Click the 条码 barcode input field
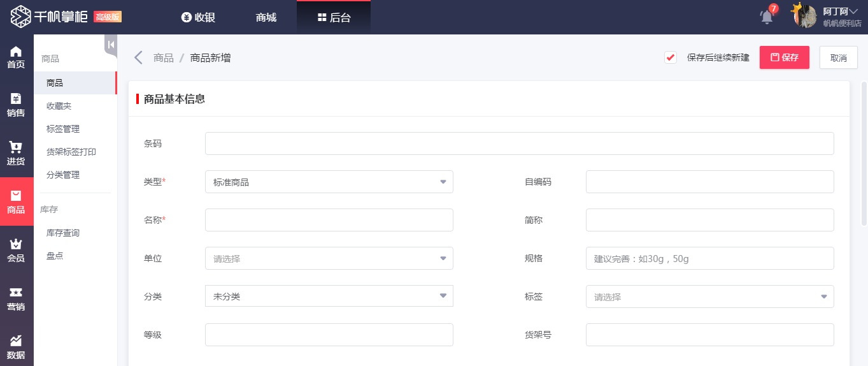 click(519, 143)
